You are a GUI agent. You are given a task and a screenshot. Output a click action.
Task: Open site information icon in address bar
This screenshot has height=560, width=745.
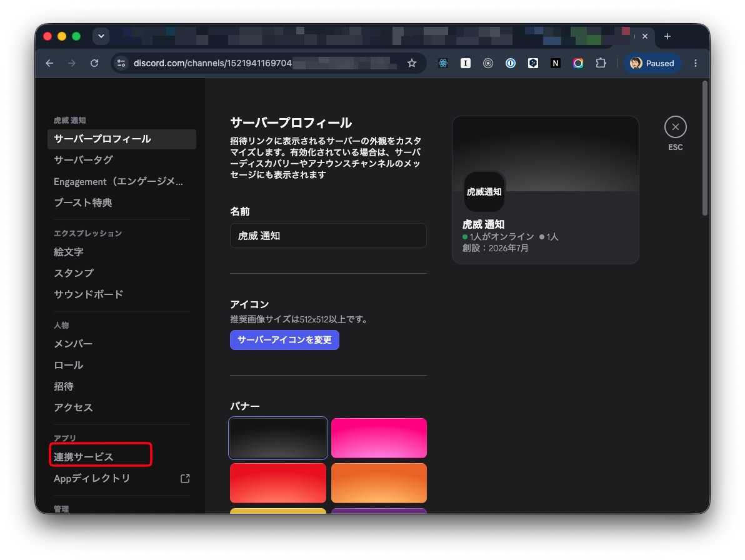pyautogui.click(x=121, y=63)
